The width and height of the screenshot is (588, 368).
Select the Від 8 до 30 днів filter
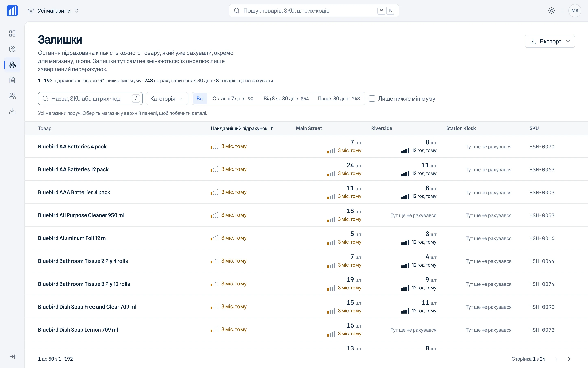(x=286, y=99)
